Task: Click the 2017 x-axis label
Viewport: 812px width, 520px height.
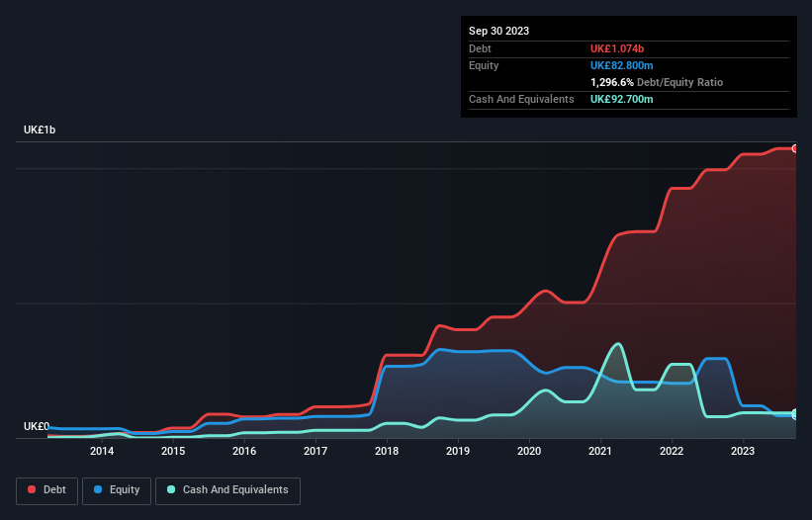Action: pyautogui.click(x=316, y=451)
